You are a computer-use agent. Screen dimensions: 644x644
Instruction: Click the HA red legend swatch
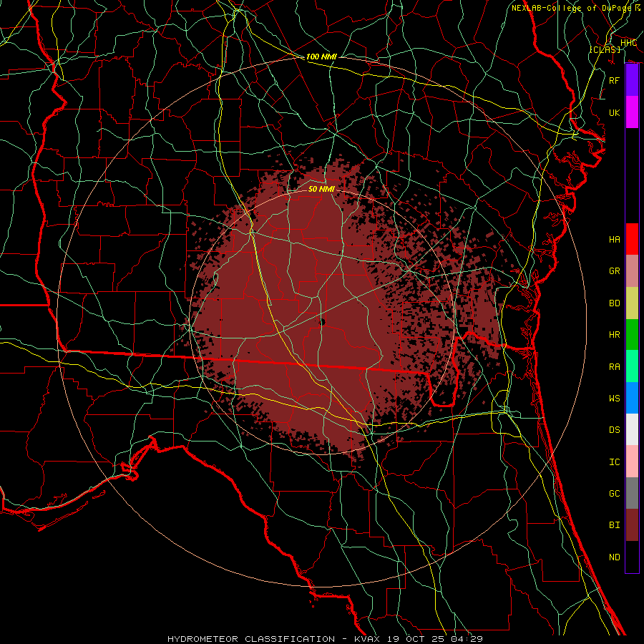pyautogui.click(x=632, y=239)
